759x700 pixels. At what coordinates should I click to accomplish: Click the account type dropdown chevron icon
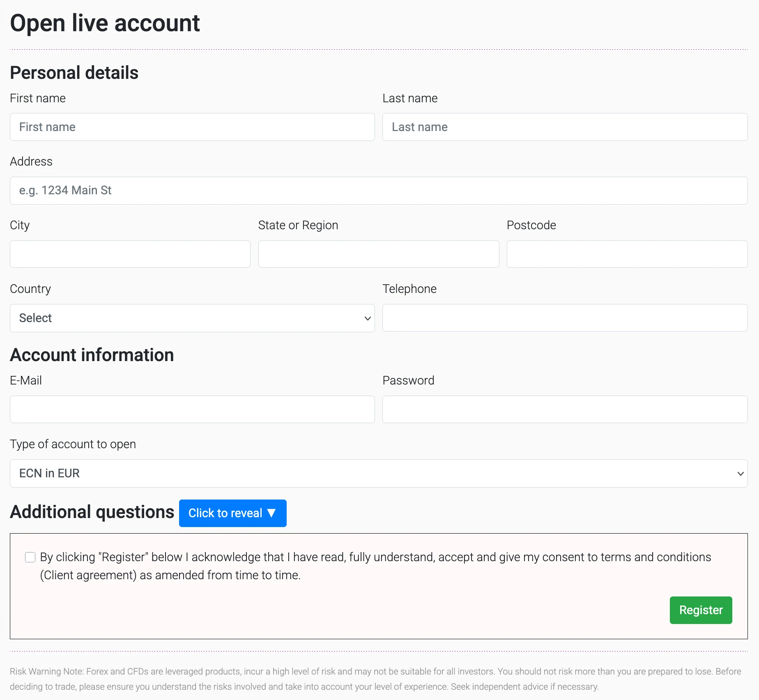point(740,473)
